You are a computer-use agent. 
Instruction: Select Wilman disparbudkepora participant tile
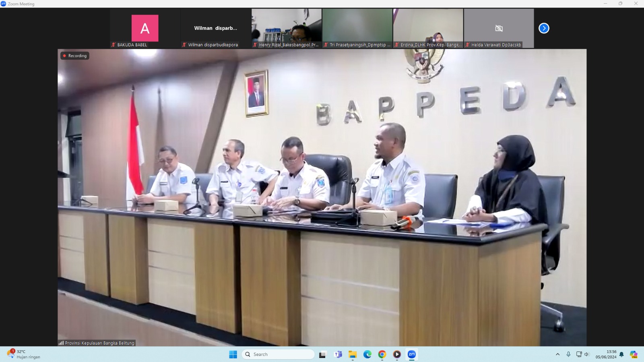click(216, 28)
